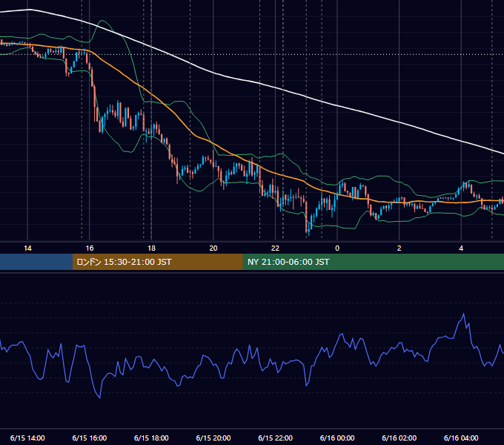Click the 6/15 22:00 date label
This screenshot has height=445, width=504.
coord(276,438)
